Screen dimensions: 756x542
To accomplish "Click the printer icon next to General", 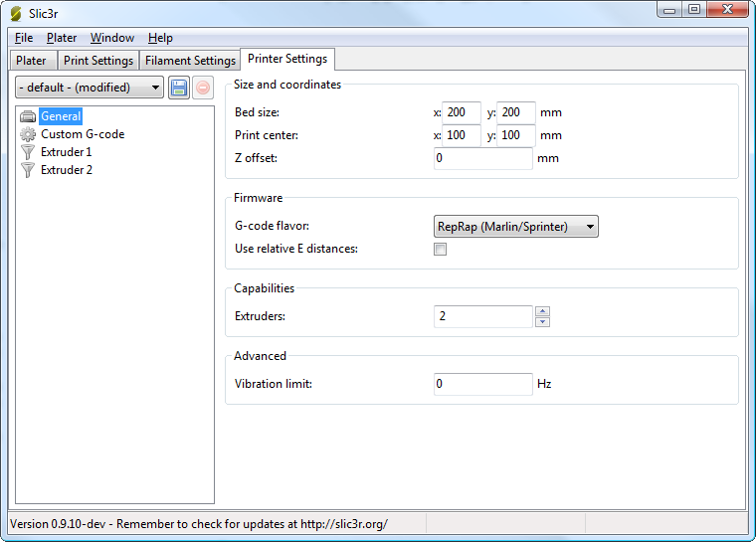I will tap(28, 116).
